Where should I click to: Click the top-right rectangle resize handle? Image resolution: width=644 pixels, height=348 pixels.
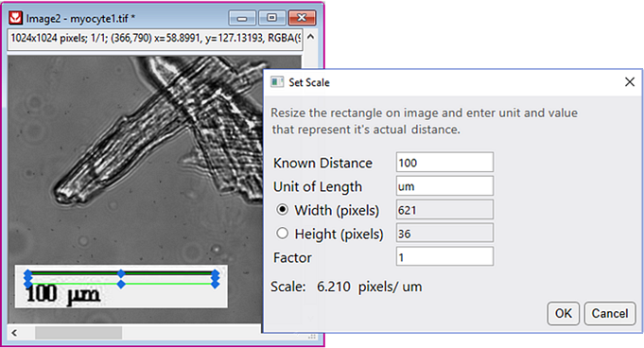(x=215, y=273)
